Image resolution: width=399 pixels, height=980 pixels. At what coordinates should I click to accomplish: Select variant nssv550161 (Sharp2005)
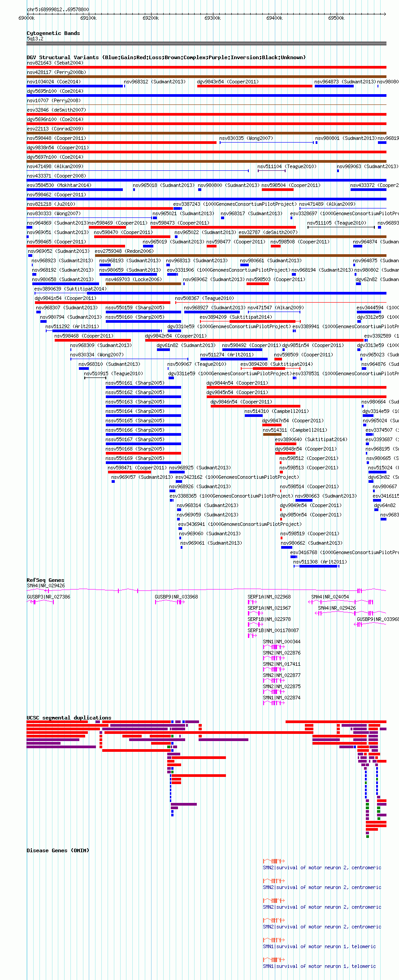[135, 383]
